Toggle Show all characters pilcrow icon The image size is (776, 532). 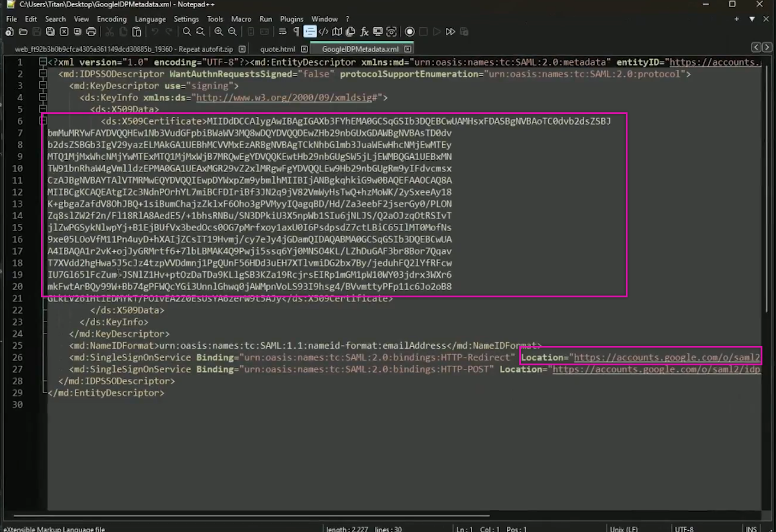point(296,31)
